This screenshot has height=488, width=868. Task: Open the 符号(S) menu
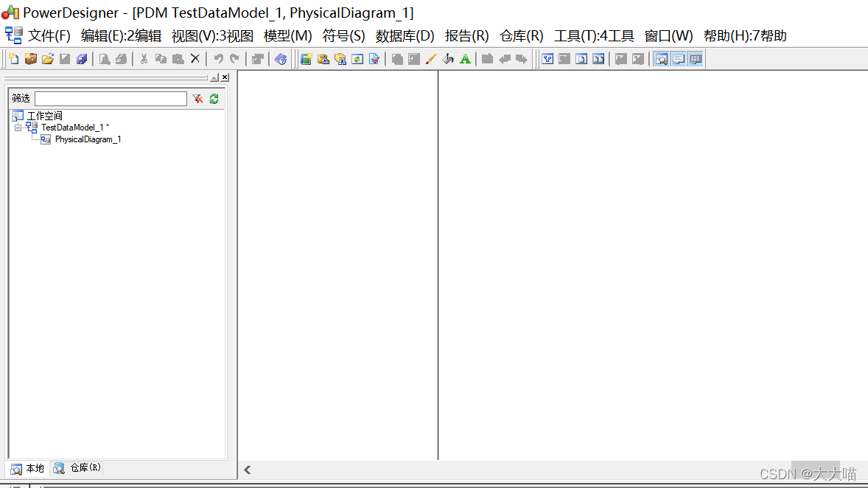(344, 36)
